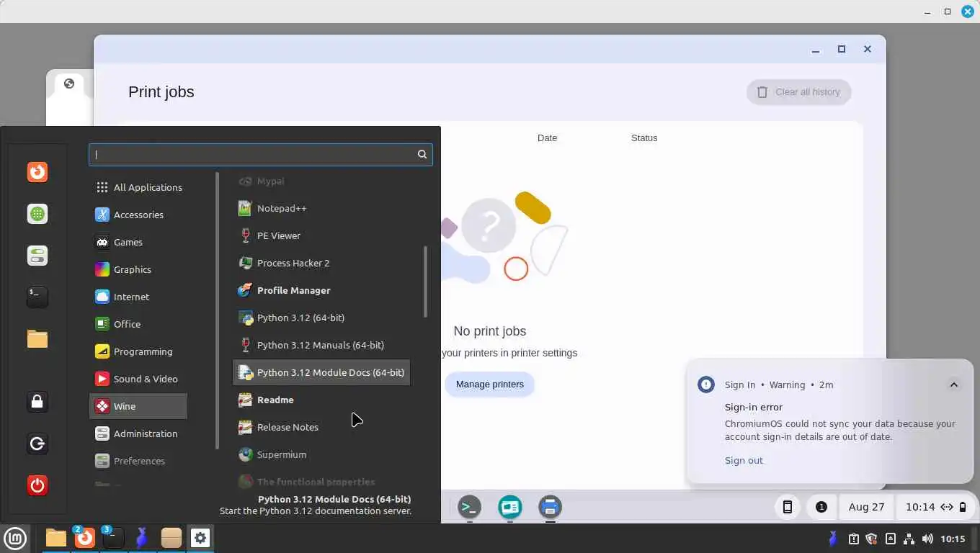The image size is (980, 553).
Task: Click the Aug 27 date on shelf
Action: (x=866, y=507)
